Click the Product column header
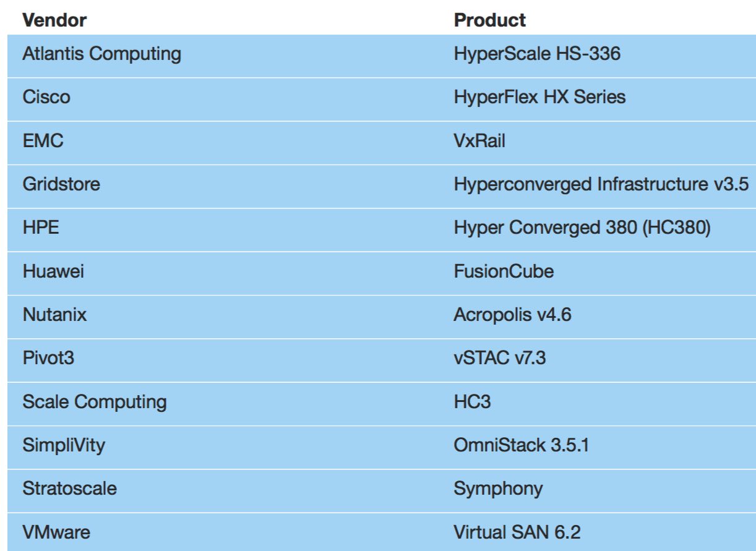Viewport: 756px width, 551px height. 490,20
